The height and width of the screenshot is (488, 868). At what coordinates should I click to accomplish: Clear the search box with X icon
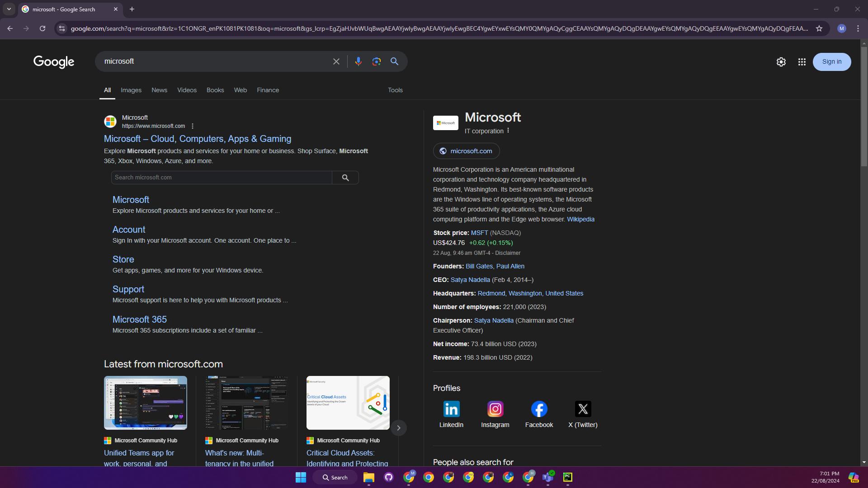(x=336, y=61)
